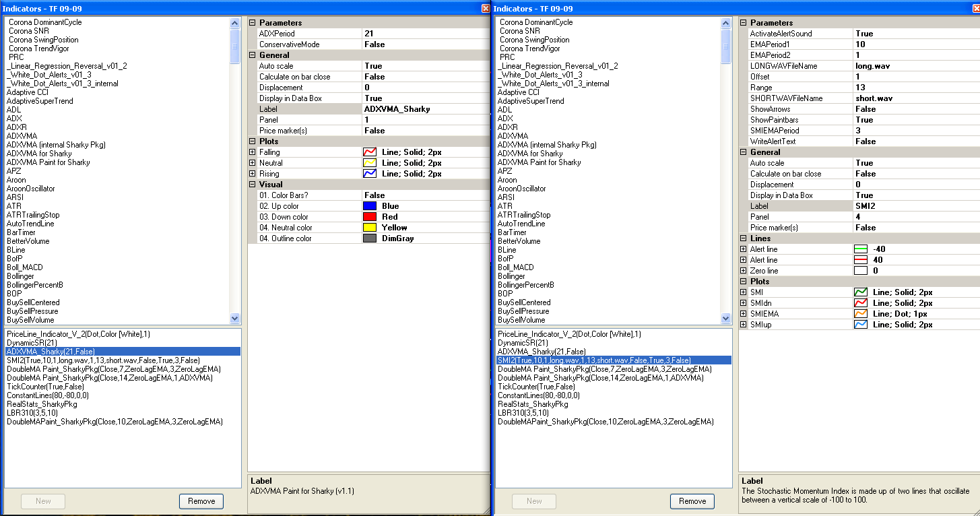Click Remove button in right window

coord(692,501)
